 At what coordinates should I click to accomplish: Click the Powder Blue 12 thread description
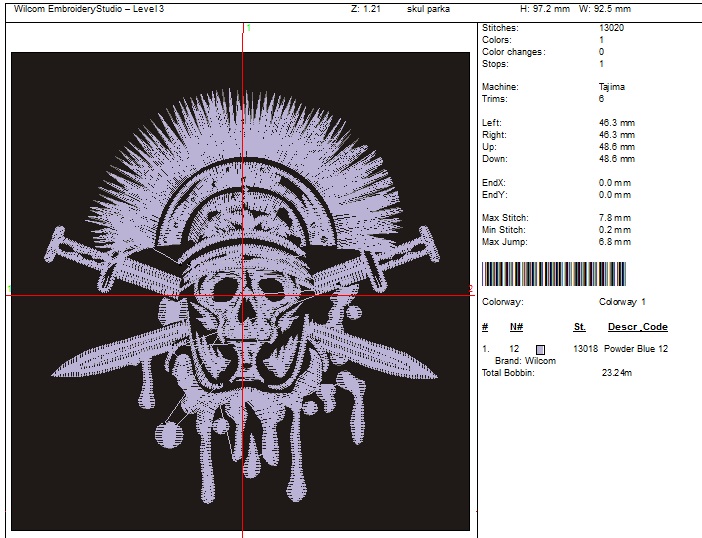(x=636, y=348)
